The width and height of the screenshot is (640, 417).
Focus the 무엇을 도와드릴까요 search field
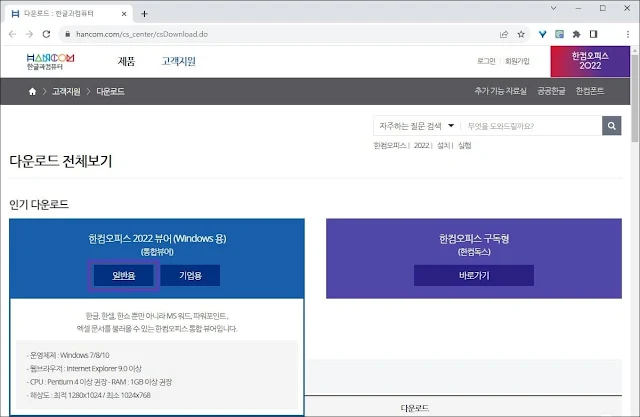click(x=531, y=126)
